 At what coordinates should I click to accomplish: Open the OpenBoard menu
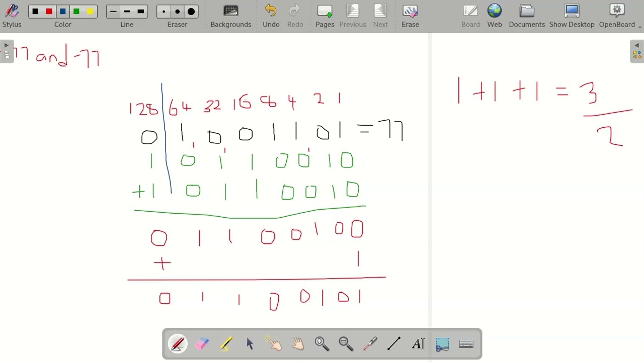coord(617,16)
